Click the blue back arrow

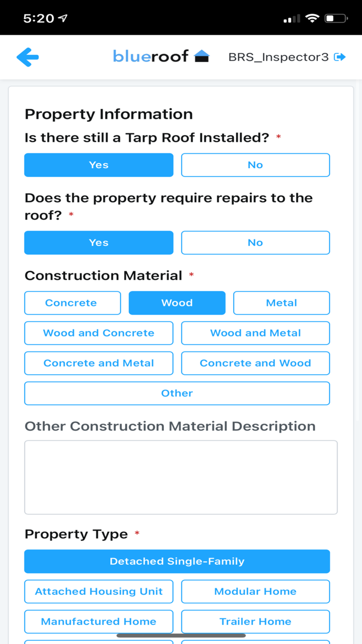click(x=28, y=57)
